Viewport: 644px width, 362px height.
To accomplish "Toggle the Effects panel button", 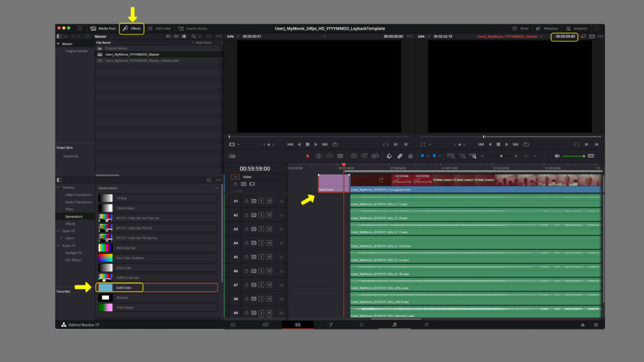I will (132, 28).
